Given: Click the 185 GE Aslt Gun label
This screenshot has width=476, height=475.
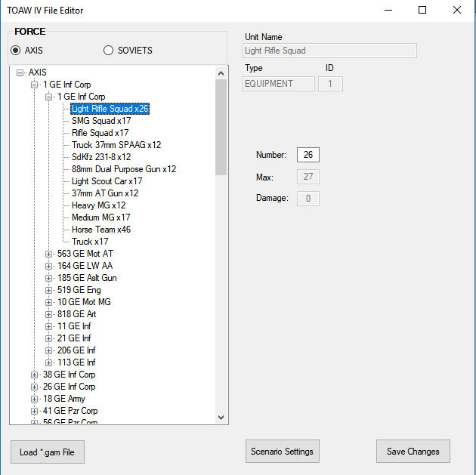Looking at the screenshot, I should pos(87,278).
